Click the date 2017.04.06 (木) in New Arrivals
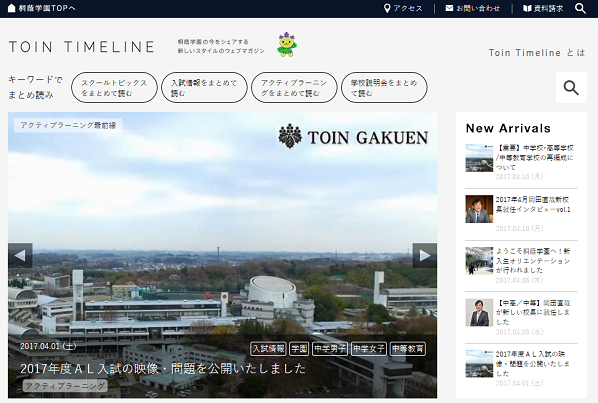Screen dimensions: 598x403 coord(519,280)
